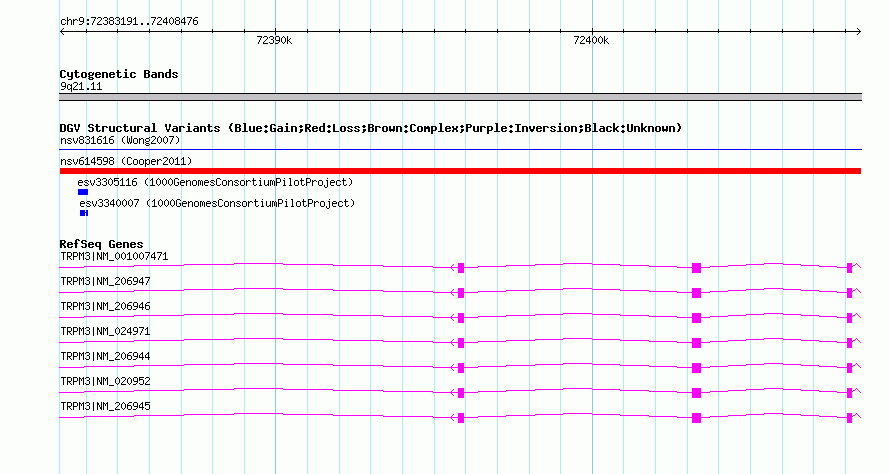The width and height of the screenshot is (890, 474).
Task: Click the middle exon of NM_001007471
Action: tap(696, 268)
